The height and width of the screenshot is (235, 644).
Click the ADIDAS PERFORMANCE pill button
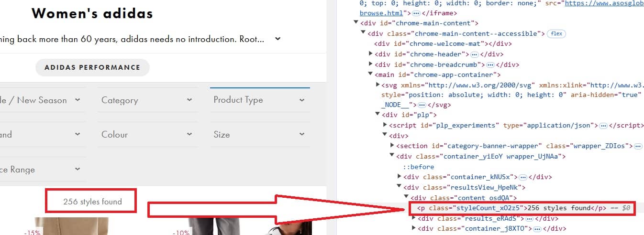[x=92, y=67]
